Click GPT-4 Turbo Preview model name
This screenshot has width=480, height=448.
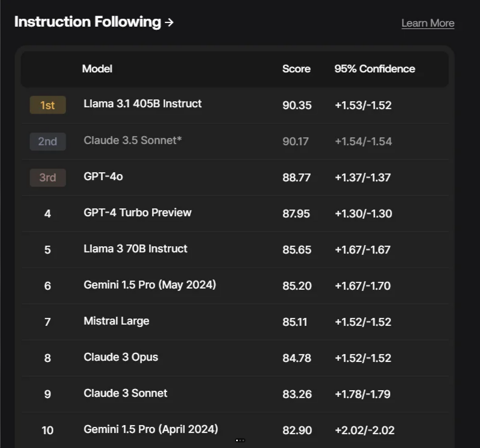pos(137,213)
